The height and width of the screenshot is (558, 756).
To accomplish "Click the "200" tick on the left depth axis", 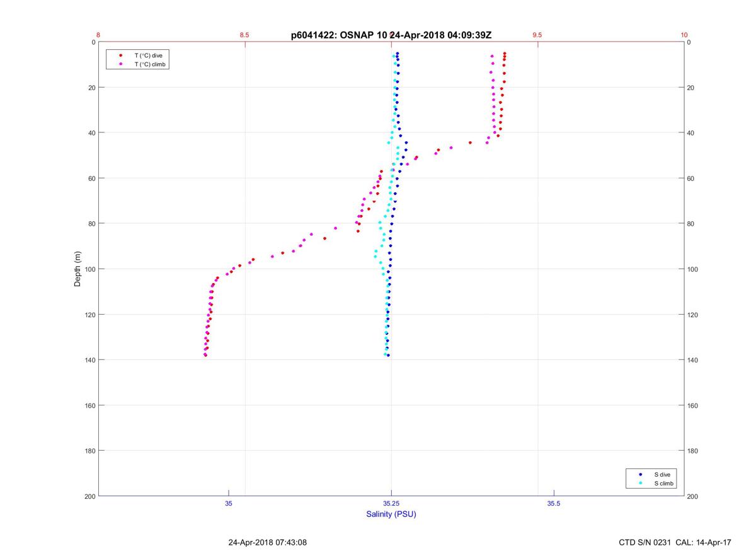I will pos(89,496).
